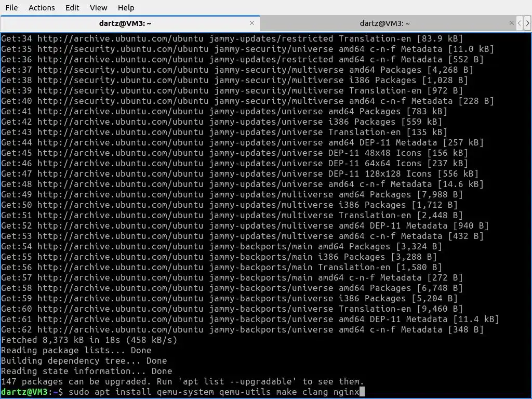
Task: Open the File menu
Action: click(11, 7)
